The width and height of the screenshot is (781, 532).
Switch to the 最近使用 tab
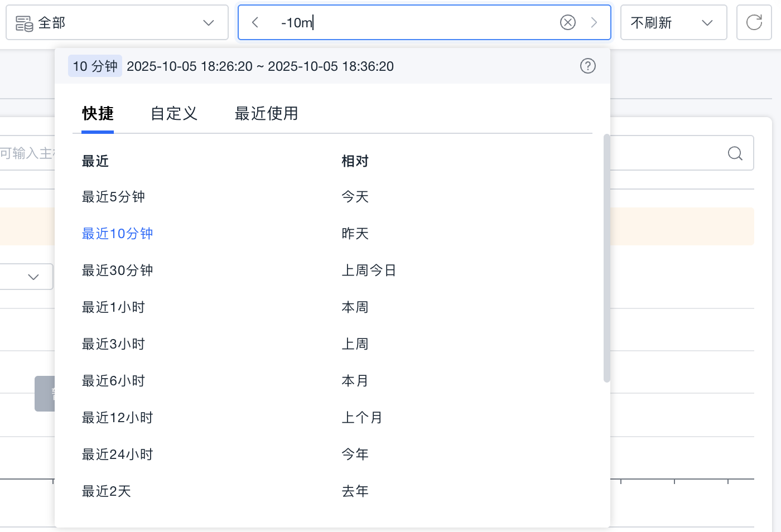coord(266,114)
